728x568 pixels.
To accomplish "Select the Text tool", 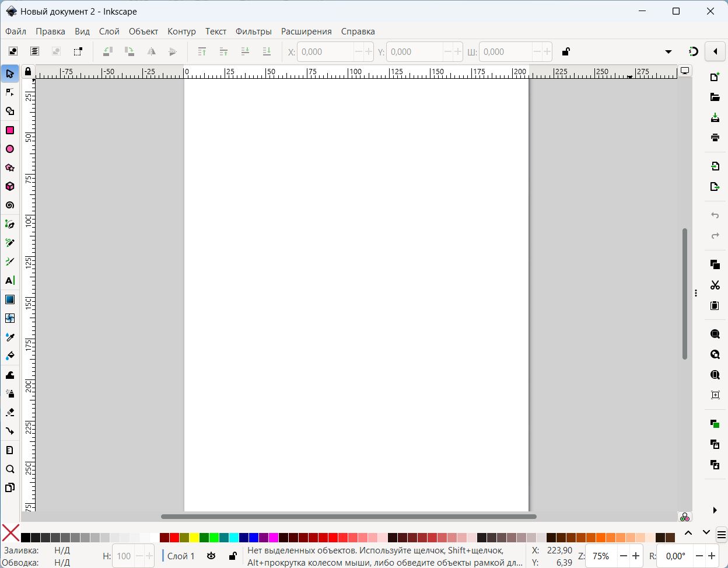I will 10,281.
